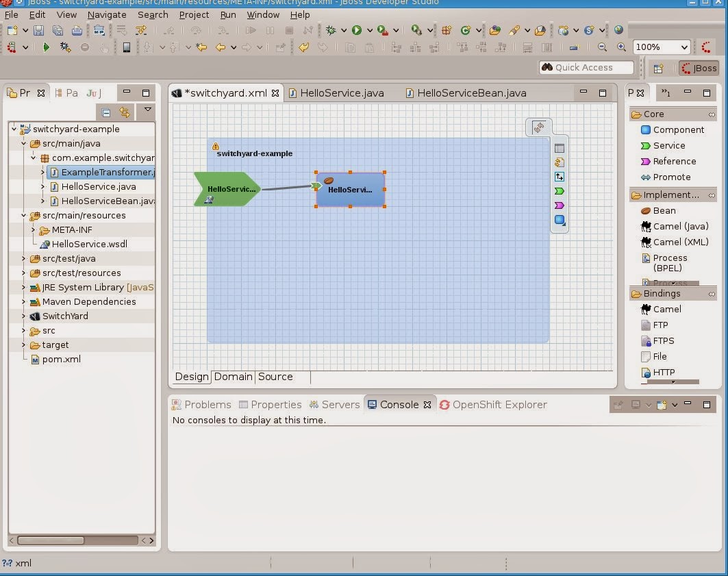
Task: Expand the src/test/java folder
Action: pos(24,258)
